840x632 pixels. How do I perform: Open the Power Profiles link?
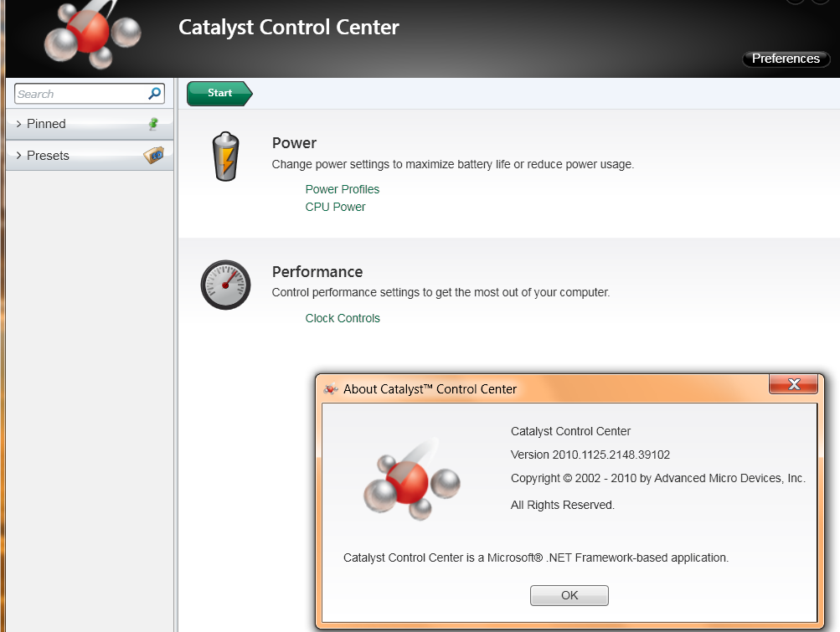342,189
